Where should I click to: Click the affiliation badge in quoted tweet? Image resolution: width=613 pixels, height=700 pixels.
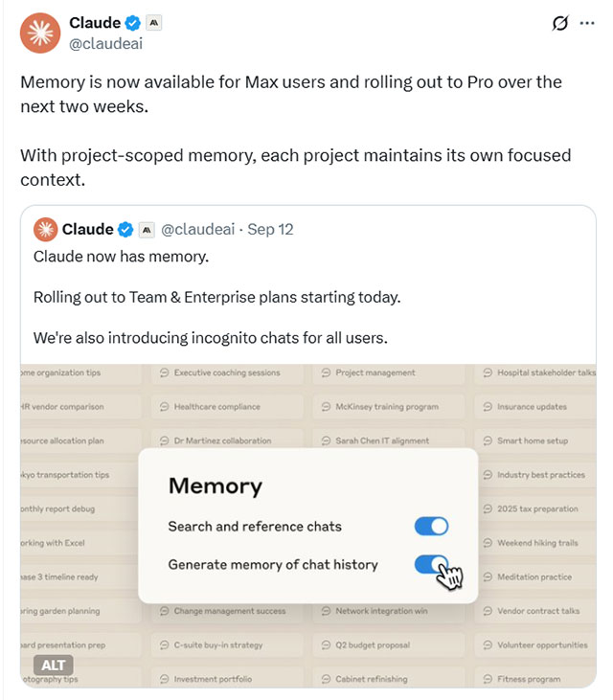[147, 230]
